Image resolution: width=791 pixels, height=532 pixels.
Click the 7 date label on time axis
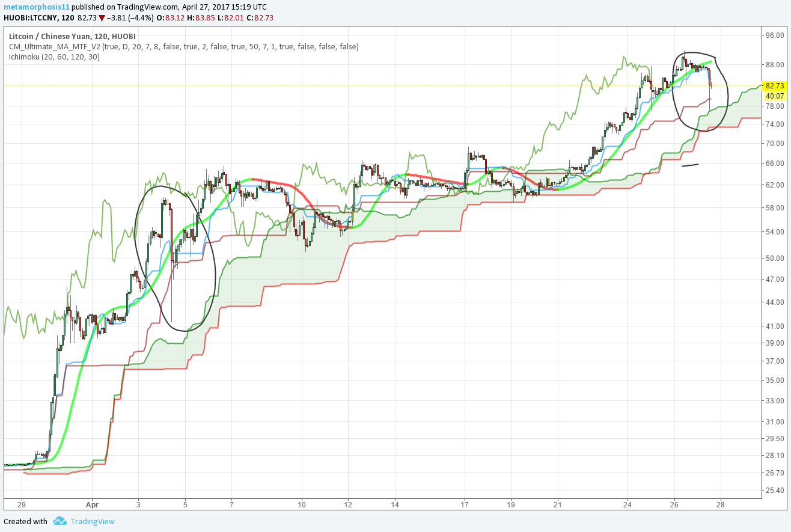pos(231,504)
